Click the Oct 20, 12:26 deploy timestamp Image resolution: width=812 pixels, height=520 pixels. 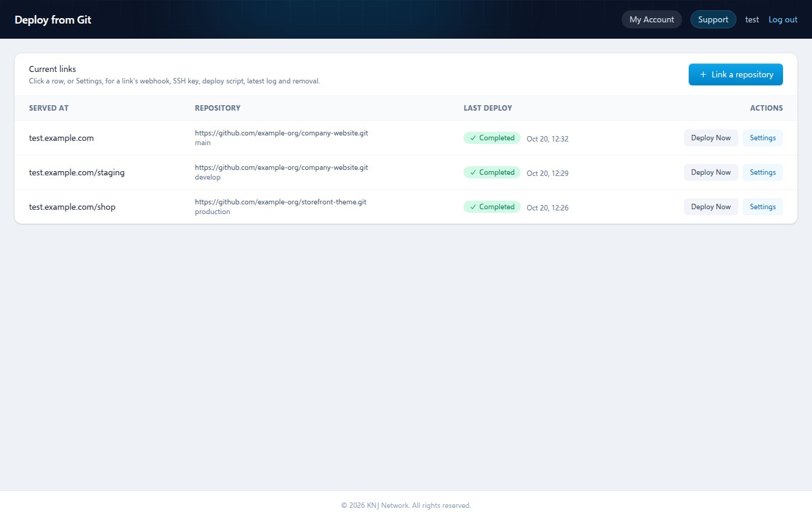pyautogui.click(x=547, y=207)
